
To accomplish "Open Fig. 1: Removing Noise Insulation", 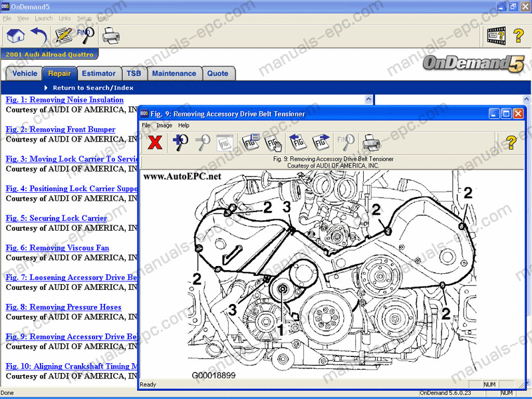I will [x=65, y=100].
